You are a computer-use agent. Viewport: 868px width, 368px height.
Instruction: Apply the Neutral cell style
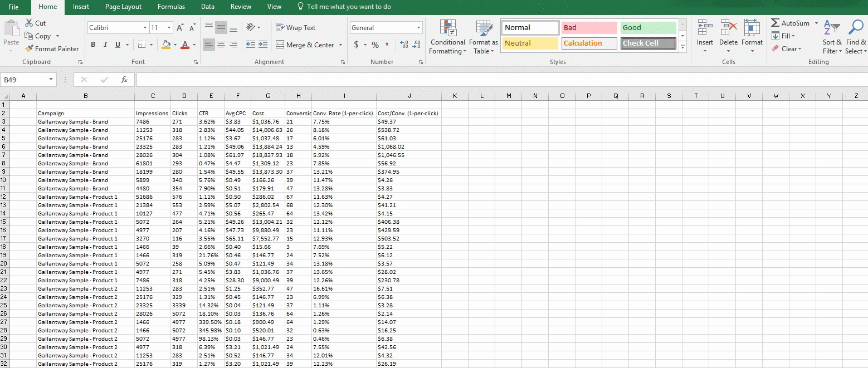[x=529, y=43]
